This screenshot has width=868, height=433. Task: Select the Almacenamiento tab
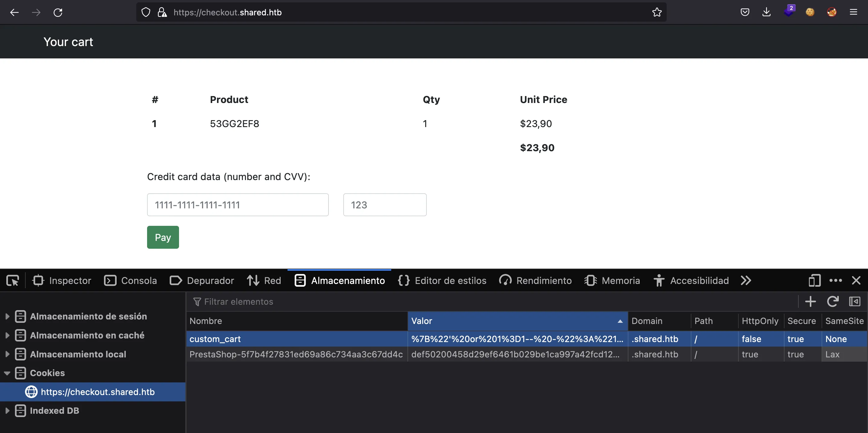[340, 280]
